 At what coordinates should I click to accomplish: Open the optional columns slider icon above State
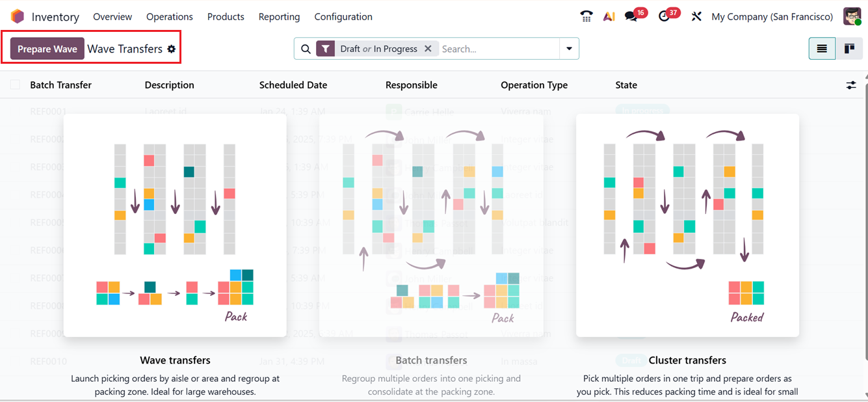point(851,85)
